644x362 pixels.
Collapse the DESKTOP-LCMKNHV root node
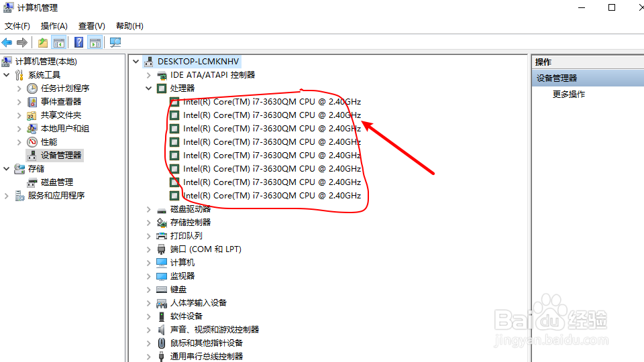(136, 62)
